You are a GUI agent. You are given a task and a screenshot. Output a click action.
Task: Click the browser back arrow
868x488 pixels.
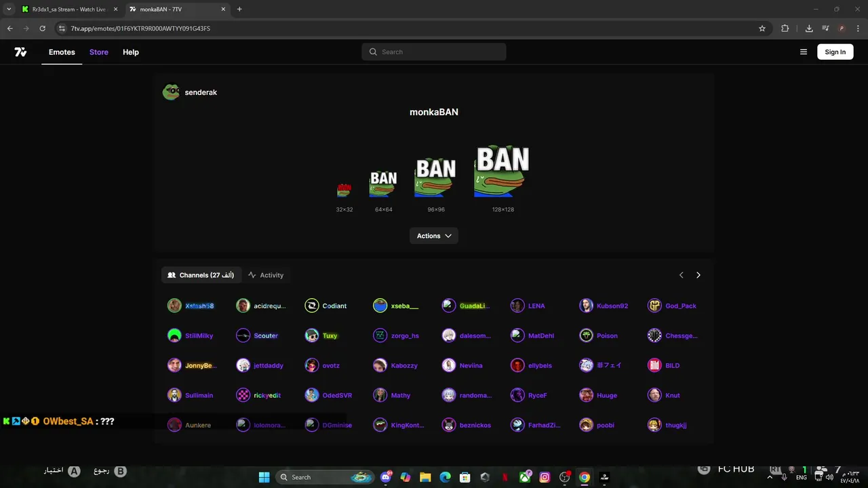pos(9,28)
